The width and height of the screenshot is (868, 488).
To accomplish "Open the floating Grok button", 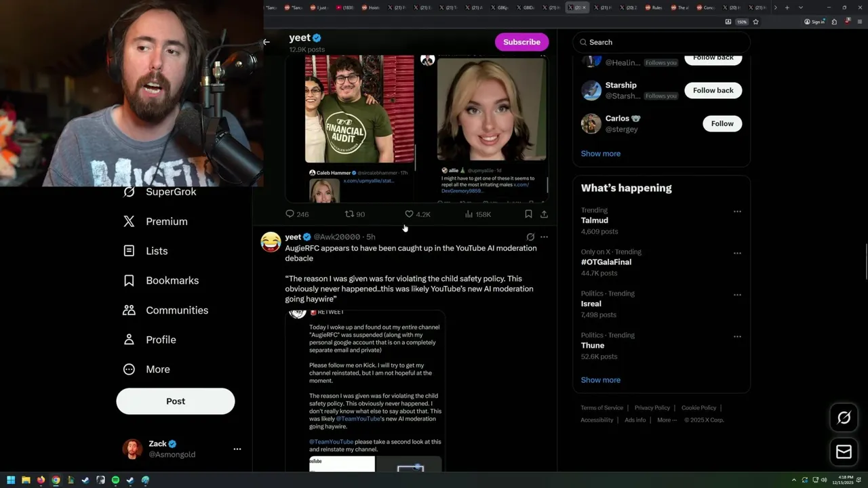I will point(844,418).
